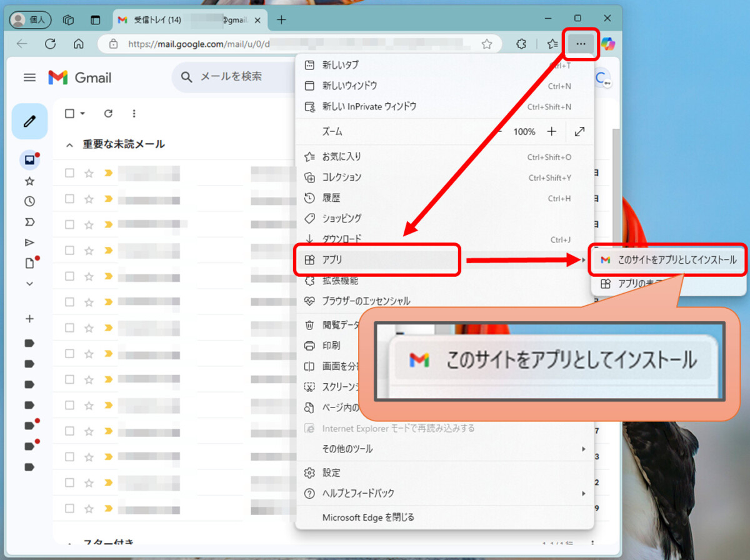
Task: Click the Gmail logo
Action: 80,77
